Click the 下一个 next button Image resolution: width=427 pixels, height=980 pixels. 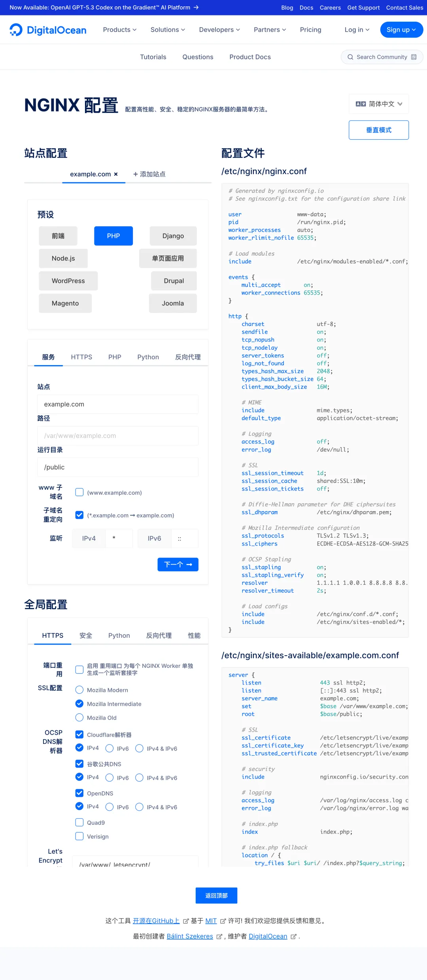pyautogui.click(x=178, y=565)
